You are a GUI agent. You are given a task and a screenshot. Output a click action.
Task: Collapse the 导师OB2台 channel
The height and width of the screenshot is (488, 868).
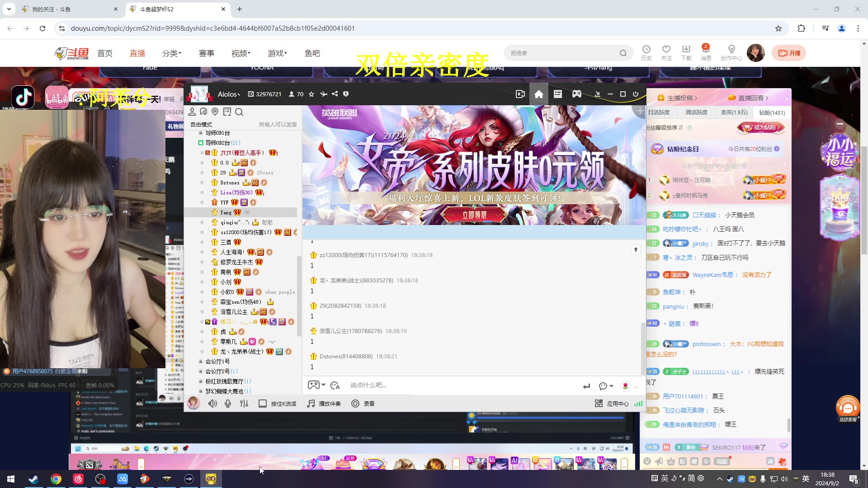click(201, 143)
